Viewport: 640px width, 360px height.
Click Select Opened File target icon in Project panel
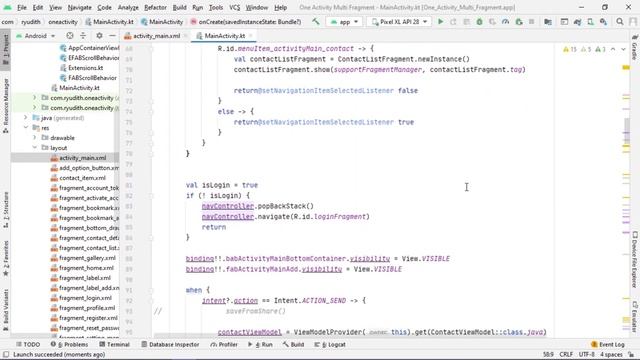tap(70, 36)
